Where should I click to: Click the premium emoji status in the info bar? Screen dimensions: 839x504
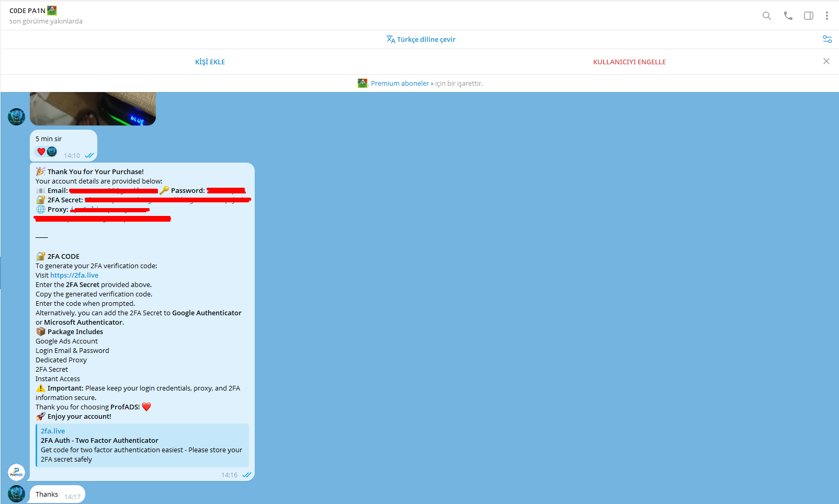pos(362,83)
